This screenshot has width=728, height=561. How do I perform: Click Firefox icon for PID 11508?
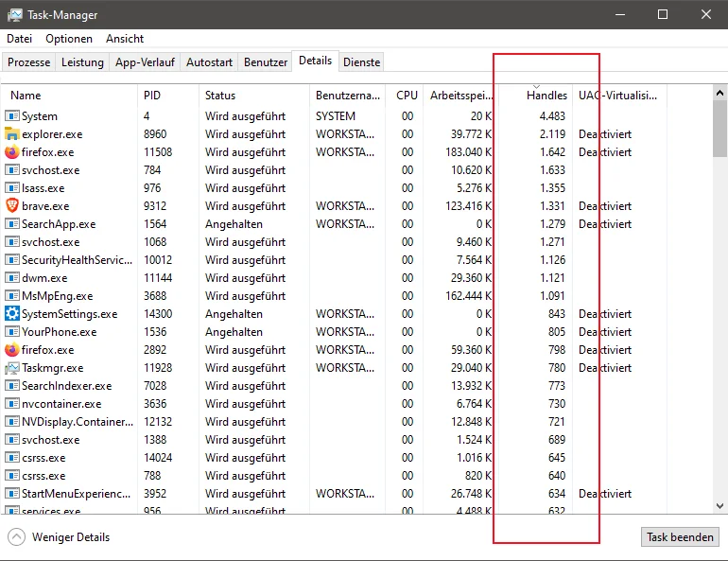(12, 152)
